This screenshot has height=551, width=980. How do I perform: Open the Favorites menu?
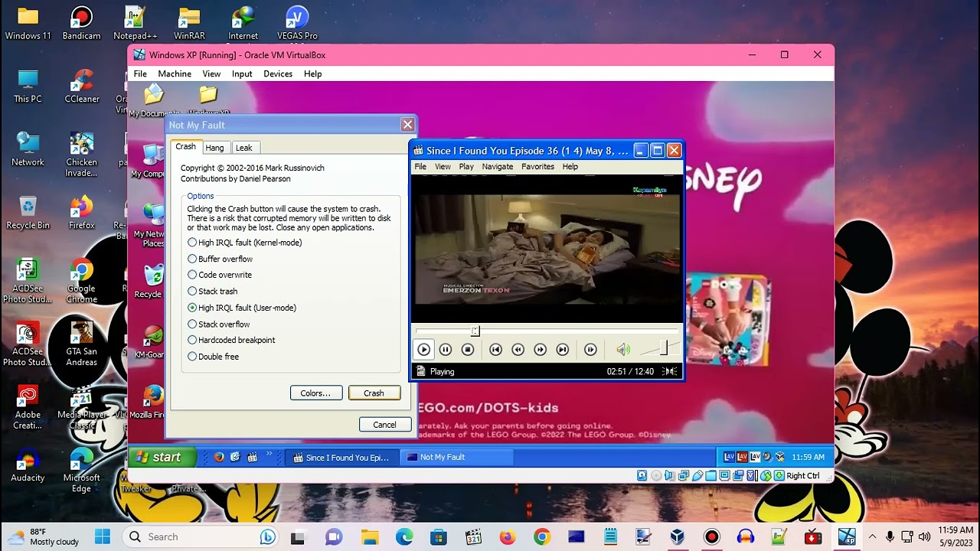coord(537,166)
